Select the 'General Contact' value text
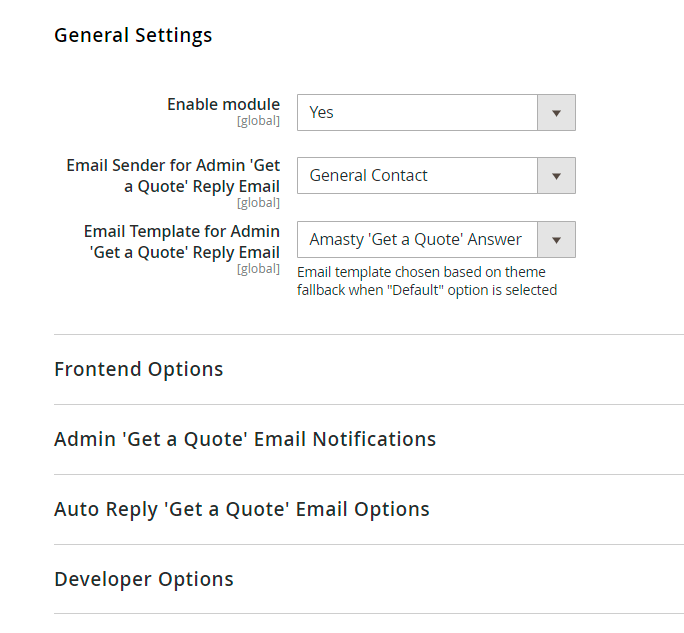Image resolution: width=684 pixels, height=633 pixels. (x=368, y=176)
